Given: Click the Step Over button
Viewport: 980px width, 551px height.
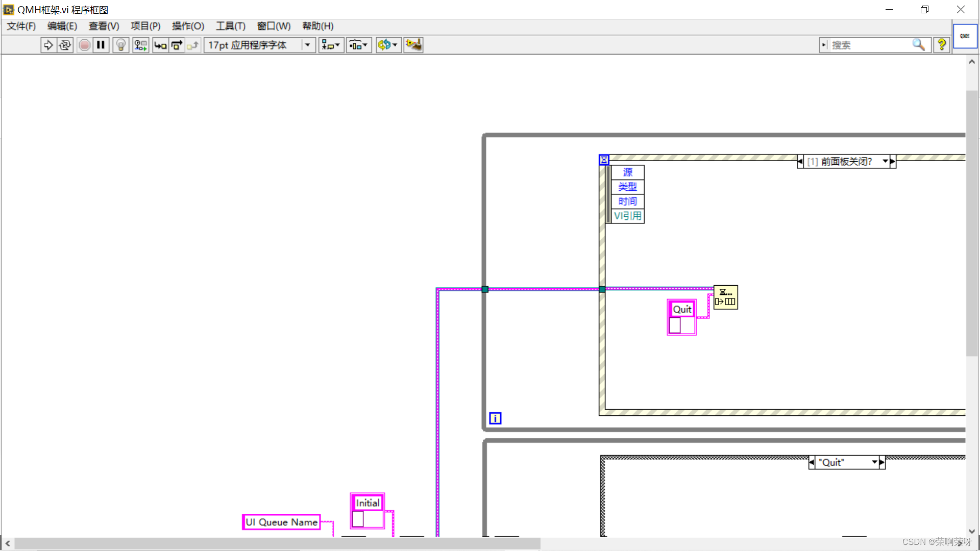Looking at the screenshot, I should 177,45.
